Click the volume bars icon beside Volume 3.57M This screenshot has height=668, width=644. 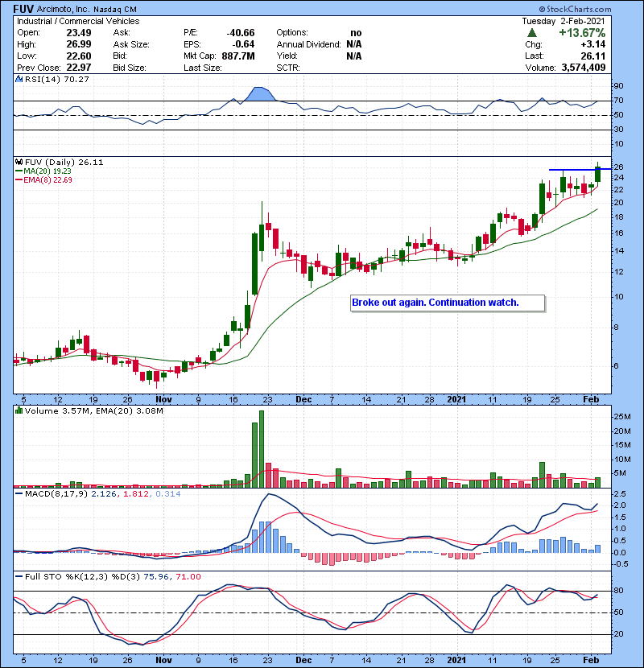(19, 410)
